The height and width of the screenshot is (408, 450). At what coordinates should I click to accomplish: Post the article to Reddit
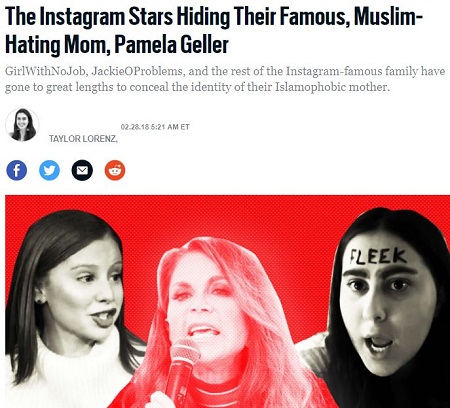pos(115,170)
